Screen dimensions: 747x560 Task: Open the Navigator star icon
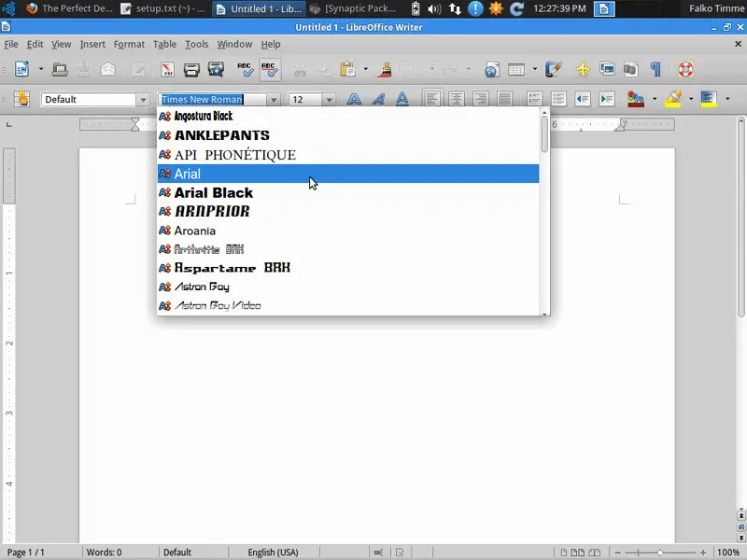click(583, 69)
